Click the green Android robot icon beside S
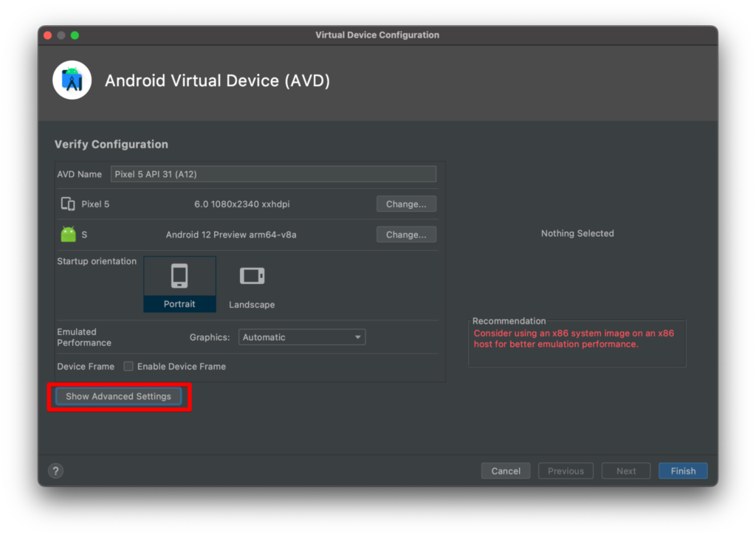 click(69, 234)
